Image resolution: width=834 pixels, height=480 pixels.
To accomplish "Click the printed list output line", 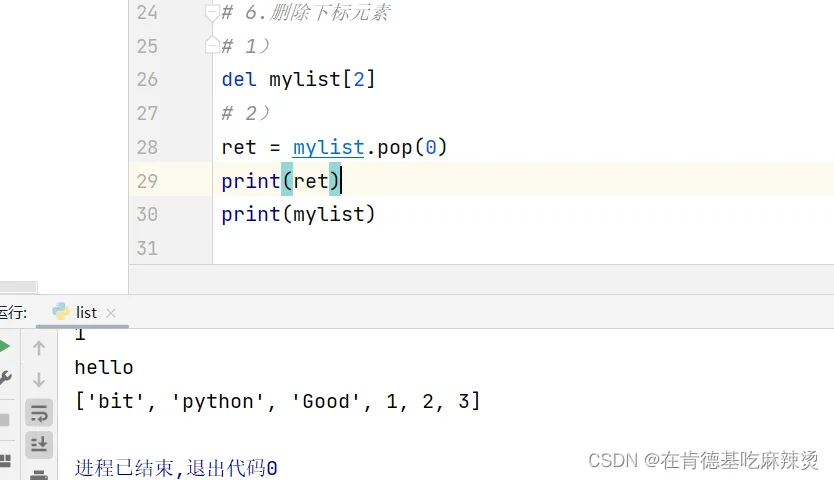I will coord(278,402).
